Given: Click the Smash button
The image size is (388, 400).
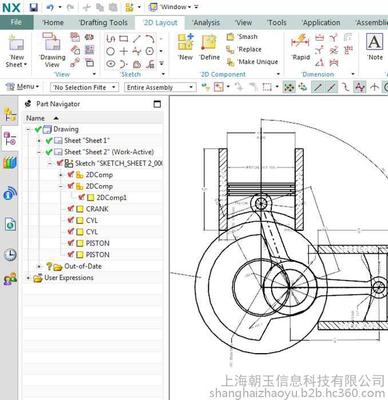Looking at the screenshot, I should (242, 37).
